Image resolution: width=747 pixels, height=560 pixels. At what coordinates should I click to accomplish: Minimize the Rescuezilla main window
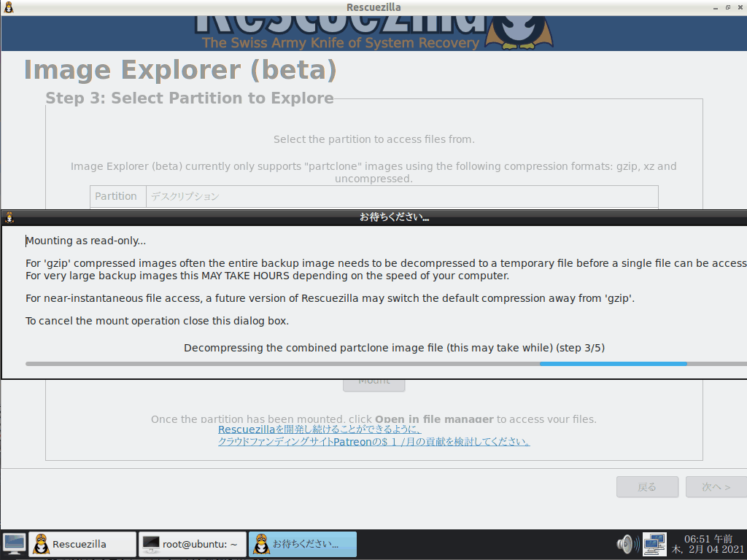click(x=716, y=7)
